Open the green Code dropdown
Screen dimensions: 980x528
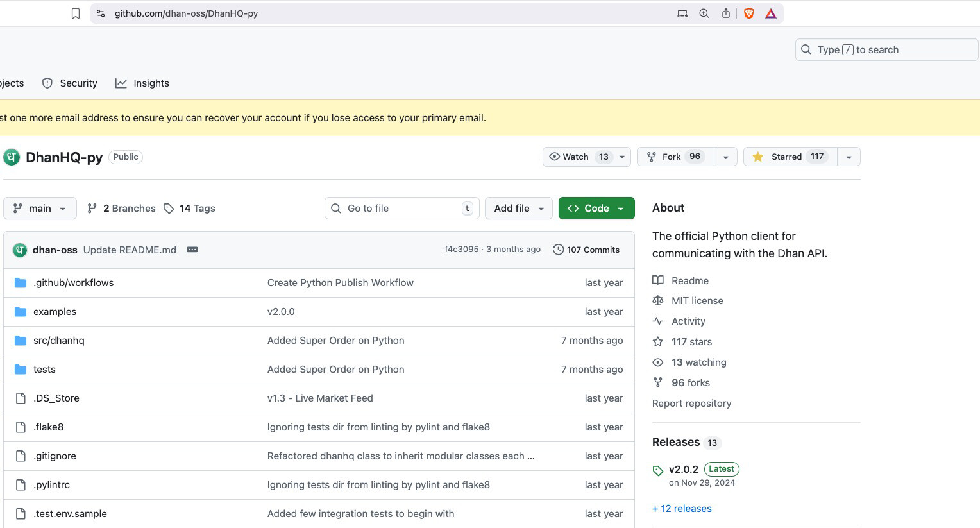pyautogui.click(x=596, y=209)
